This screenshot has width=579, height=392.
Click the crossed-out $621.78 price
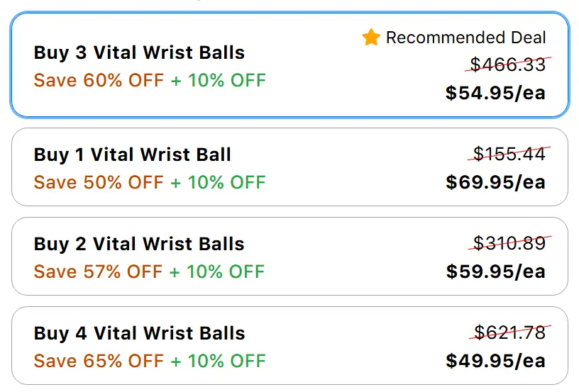pyautogui.click(x=509, y=332)
